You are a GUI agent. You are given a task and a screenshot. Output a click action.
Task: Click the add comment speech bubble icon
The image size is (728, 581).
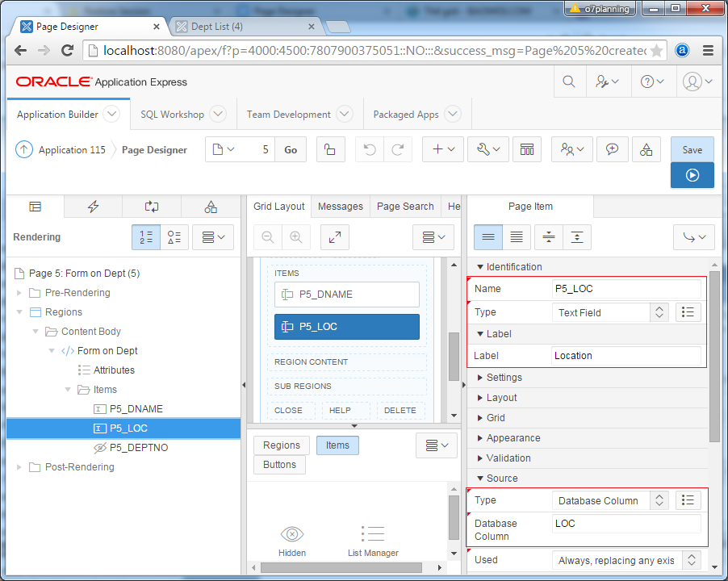[x=613, y=149]
